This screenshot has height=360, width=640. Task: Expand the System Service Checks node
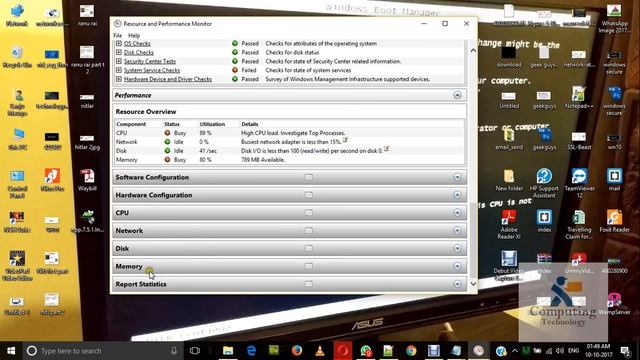tap(119, 70)
